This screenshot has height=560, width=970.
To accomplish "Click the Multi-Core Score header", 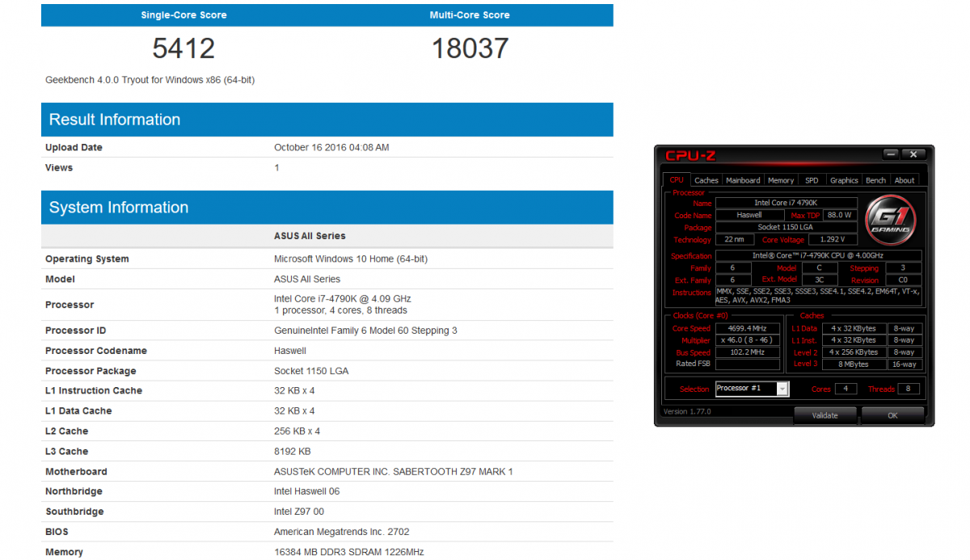I will (470, 15).
